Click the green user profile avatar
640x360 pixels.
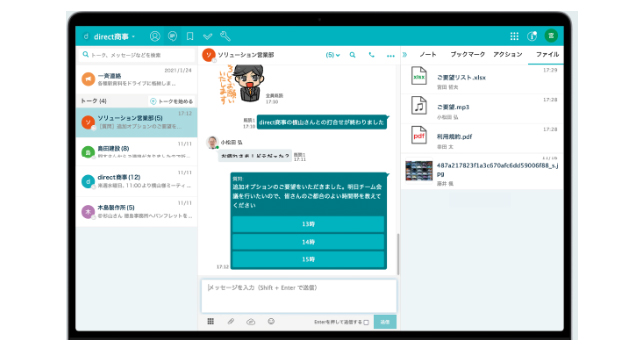[x=551, y=36]
